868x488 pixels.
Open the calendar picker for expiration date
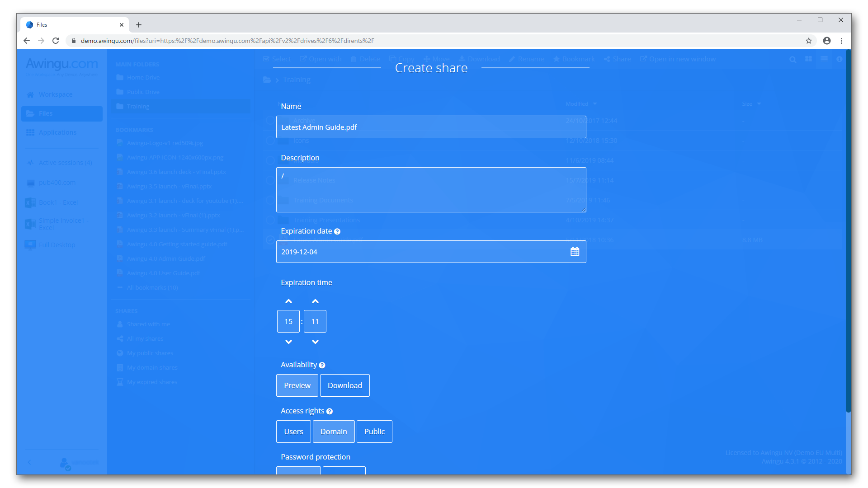[575, 252]
